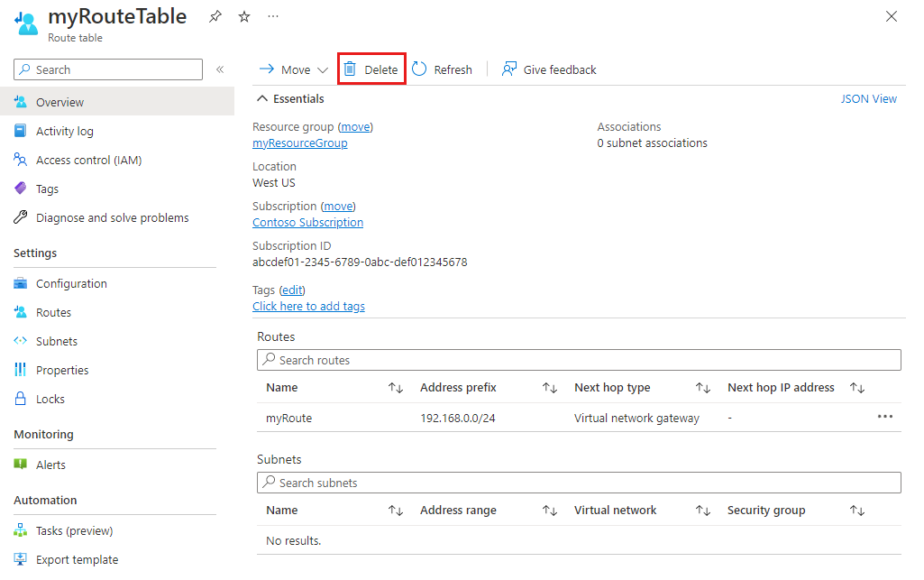Pin myRouteTable to the dashboard
This screenshot has width=924, height=580.
tap(215, 16)
